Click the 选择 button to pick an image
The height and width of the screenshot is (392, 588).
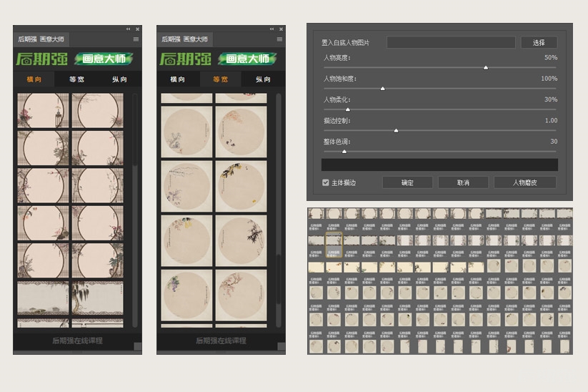click(x=539, y=42)
